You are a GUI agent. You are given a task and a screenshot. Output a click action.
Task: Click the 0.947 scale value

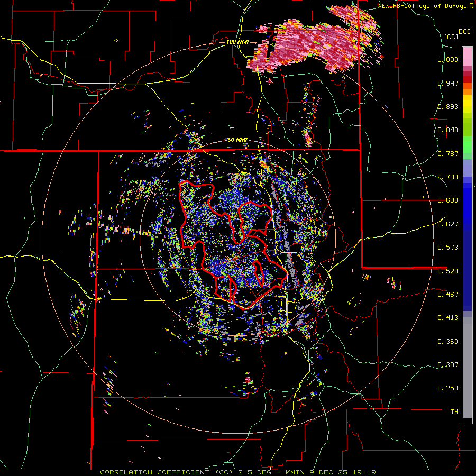448,83
